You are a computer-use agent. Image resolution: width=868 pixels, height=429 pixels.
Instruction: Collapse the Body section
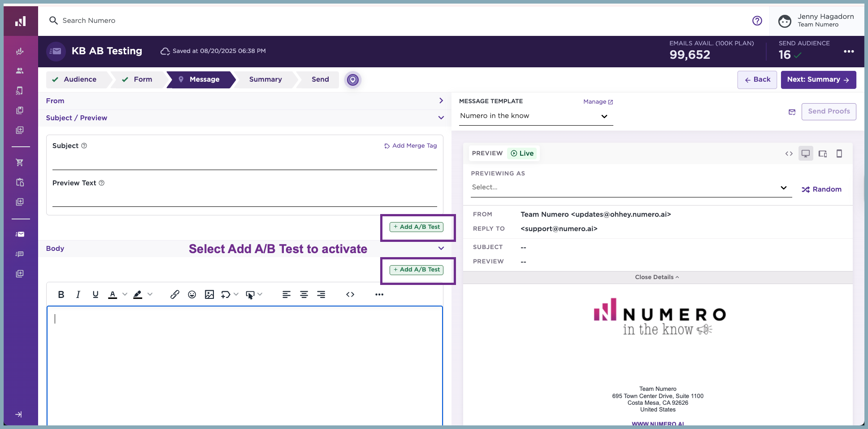pyautogui.click(x=441, y=248)
